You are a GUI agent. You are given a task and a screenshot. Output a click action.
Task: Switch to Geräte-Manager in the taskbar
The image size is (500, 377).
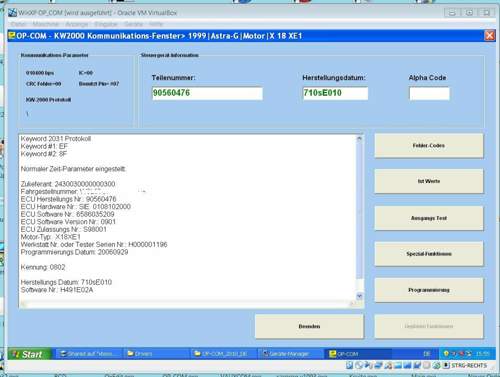pos(291,354)
